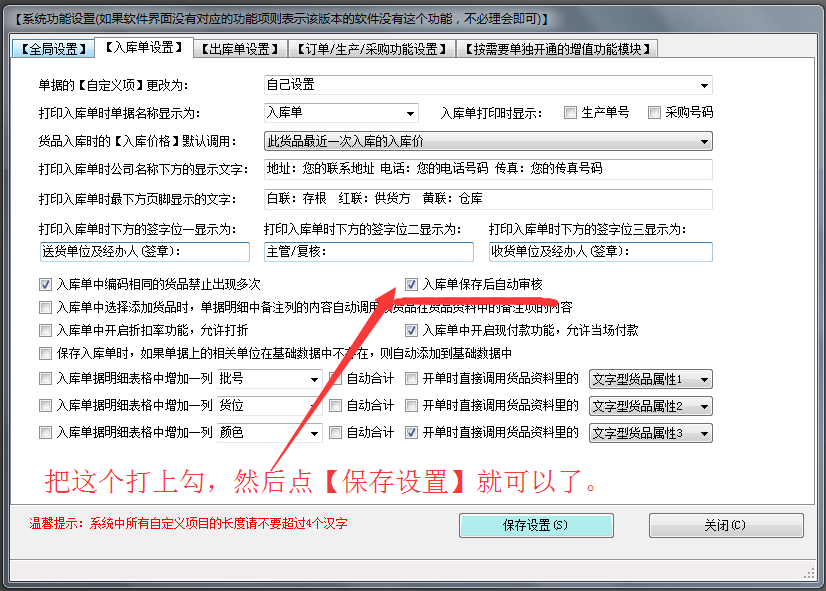The height and width of the screenshot is (591, 826).
Task: Enable 入库单中开启折扣率功能，允许打折
Action: coord(45,331)
